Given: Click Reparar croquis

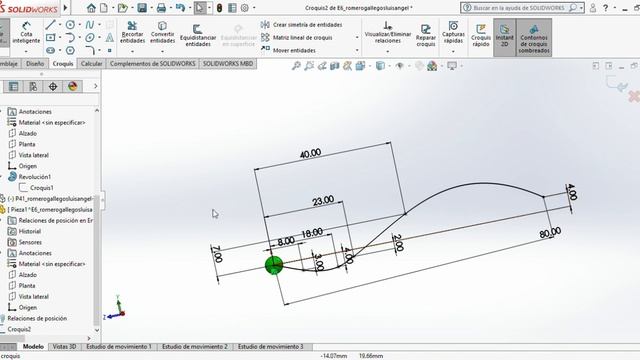Looking at the screenshot, I should (x=426, y=35).
